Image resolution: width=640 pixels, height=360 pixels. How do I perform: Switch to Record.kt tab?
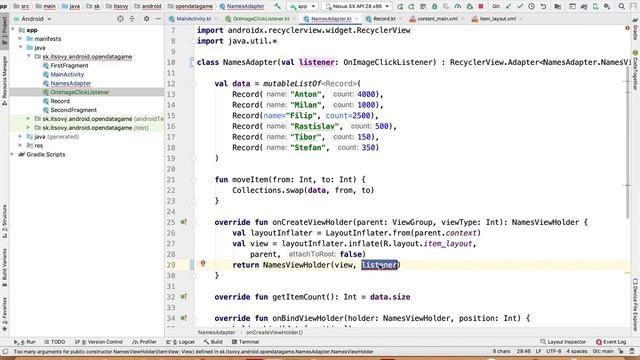[x=384, y=19]
